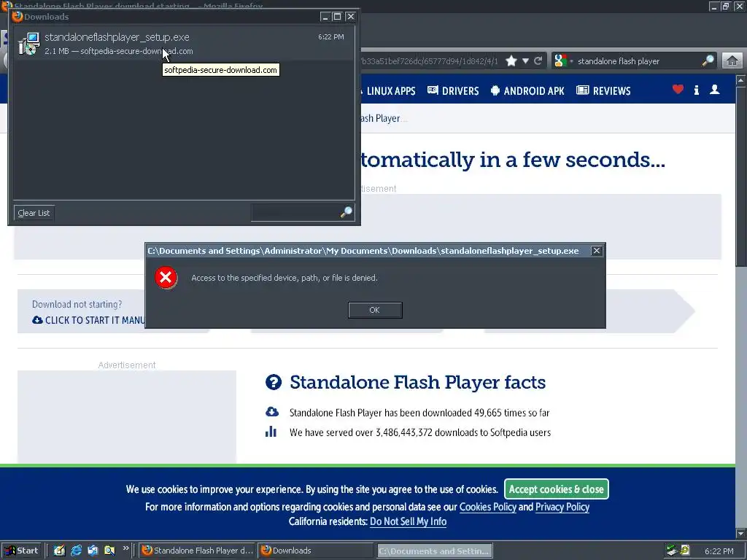The image size is (747, 560).
Task: Click the Firefox home button
Action: coord(732,61)
